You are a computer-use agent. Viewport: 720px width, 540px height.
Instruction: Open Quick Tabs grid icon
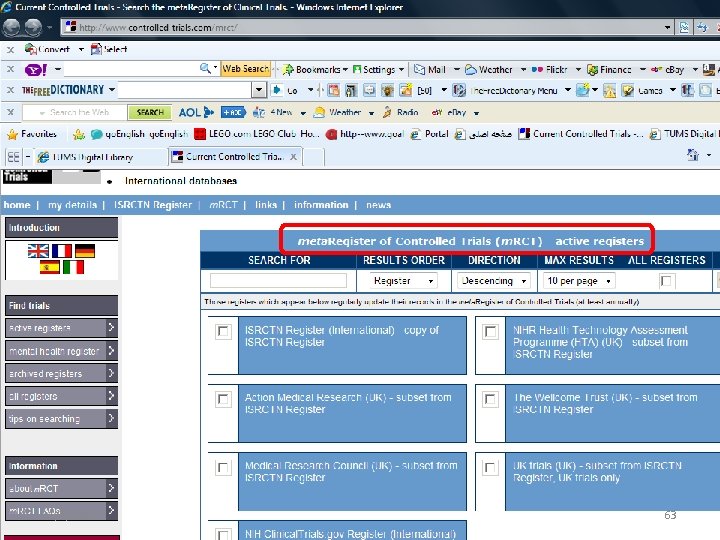13,157
